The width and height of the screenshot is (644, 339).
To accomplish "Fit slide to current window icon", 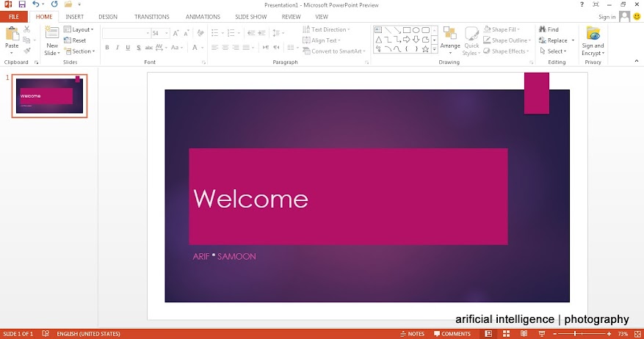I will 637,334.
